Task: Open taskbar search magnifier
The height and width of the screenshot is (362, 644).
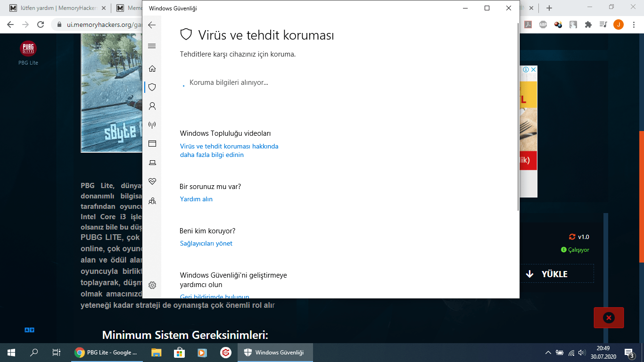Action: (34, 352)
